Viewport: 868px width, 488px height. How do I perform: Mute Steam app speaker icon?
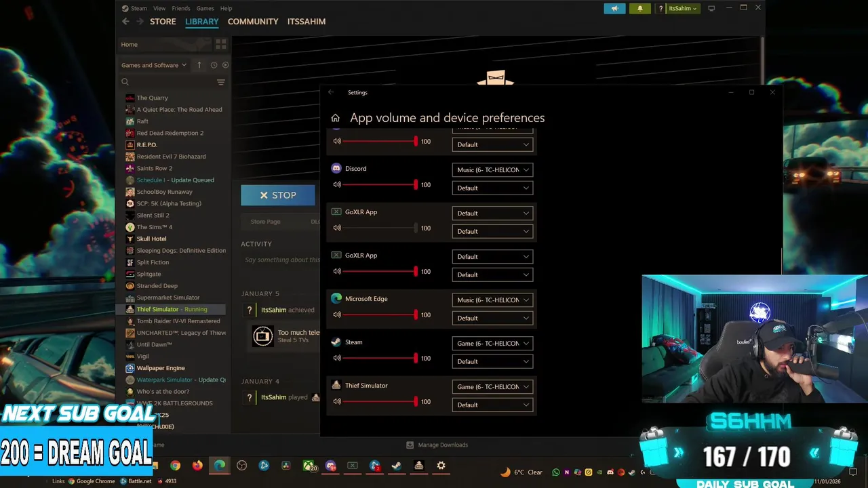click(337, 358)
